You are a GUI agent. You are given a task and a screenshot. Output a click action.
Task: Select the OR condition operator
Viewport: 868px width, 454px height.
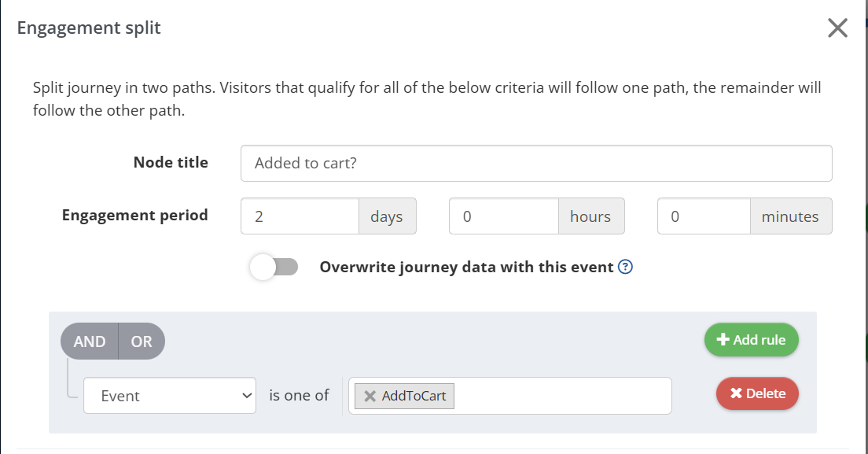pos(142,341)
